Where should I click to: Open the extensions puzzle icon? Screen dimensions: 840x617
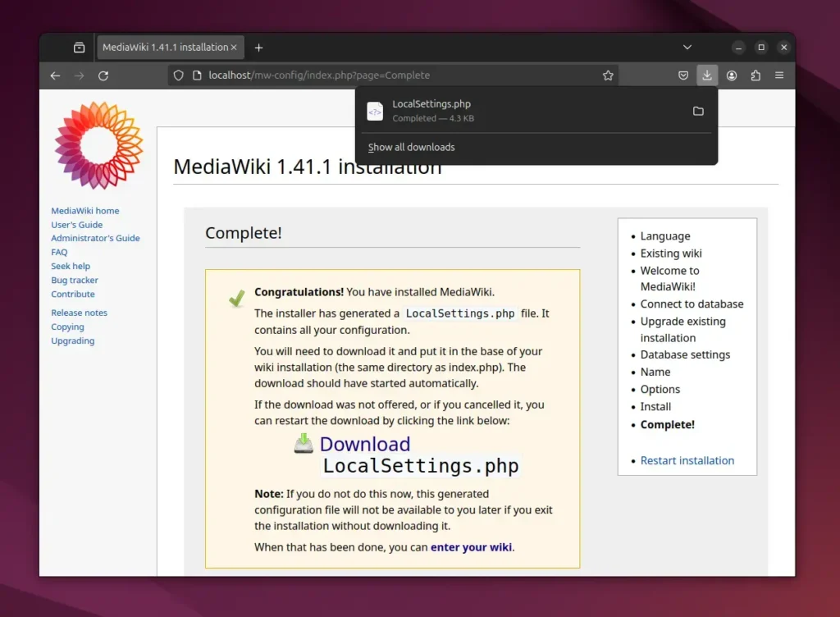tap(756, 75)
